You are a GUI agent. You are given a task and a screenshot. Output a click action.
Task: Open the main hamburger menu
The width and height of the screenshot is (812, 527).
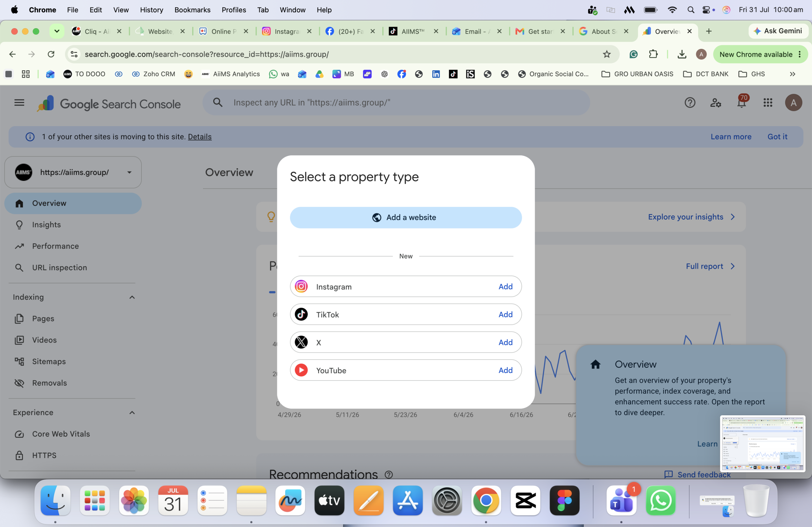tap(19, 103)
